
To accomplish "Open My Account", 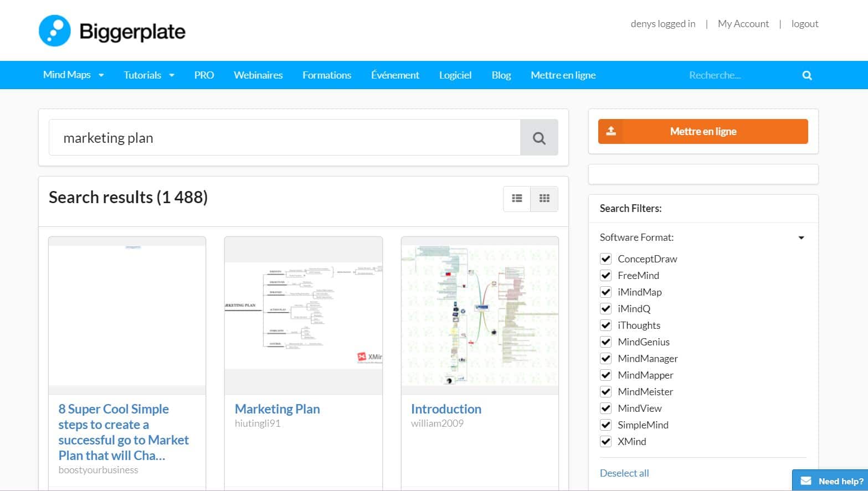I will (743, 24).
